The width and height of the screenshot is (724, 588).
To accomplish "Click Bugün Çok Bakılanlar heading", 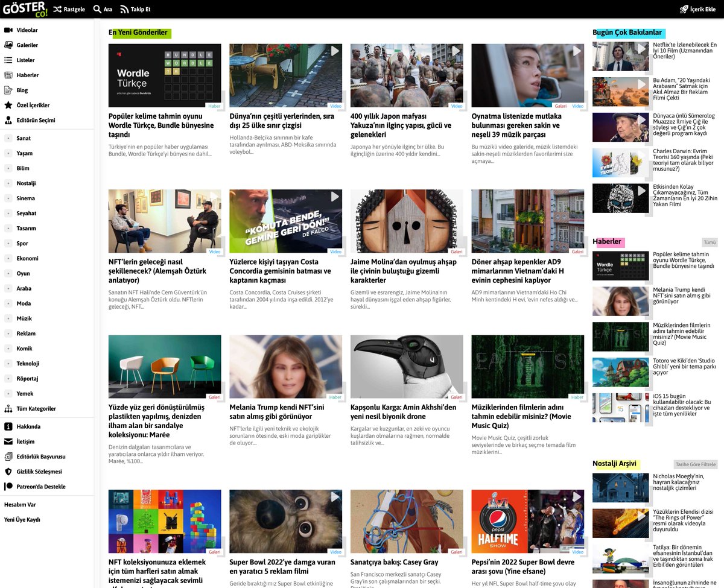I will click(627, 33).
